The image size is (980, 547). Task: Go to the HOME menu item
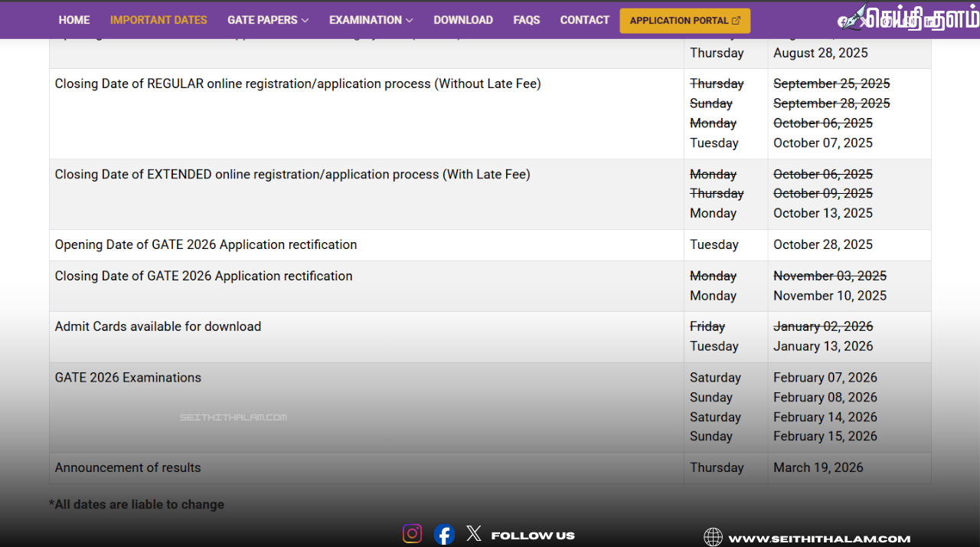pyautogui.click(x=74, y=20)
